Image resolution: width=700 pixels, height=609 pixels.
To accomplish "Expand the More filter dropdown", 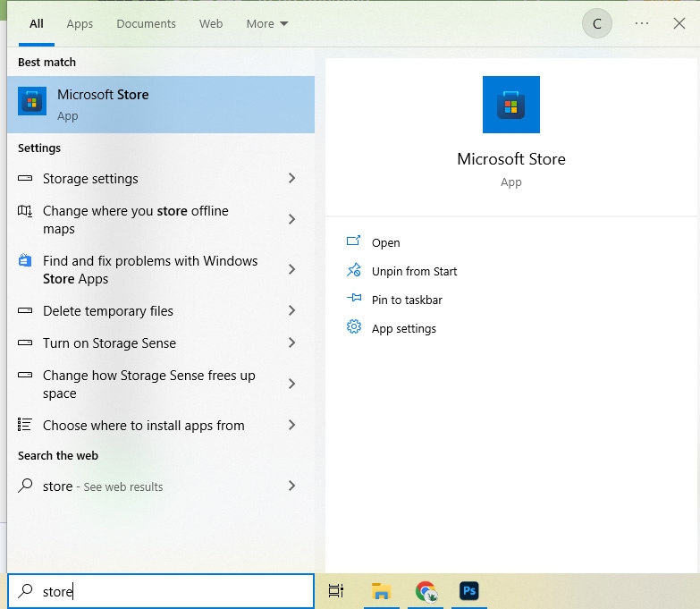I will point(267,24).
